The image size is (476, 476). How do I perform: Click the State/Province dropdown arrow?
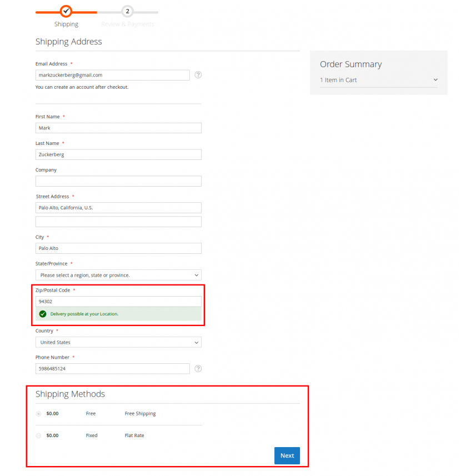tap(196, 275)
